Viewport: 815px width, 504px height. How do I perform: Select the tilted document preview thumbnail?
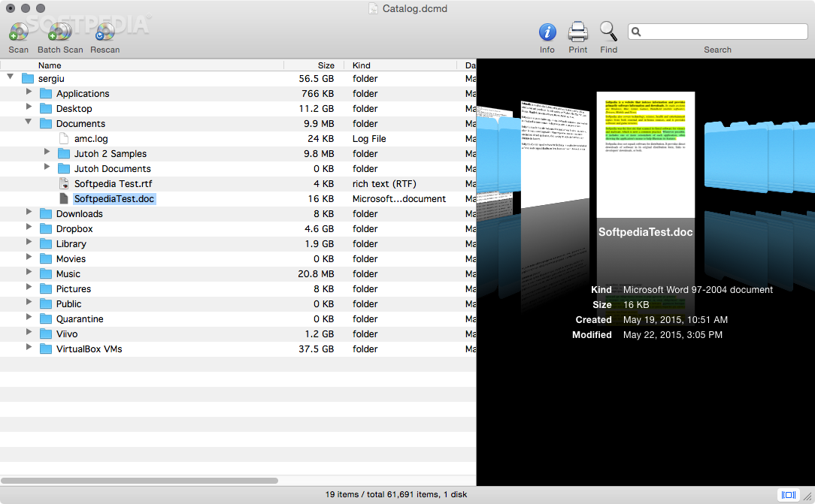pyautogui.click(x=555, y=154)
